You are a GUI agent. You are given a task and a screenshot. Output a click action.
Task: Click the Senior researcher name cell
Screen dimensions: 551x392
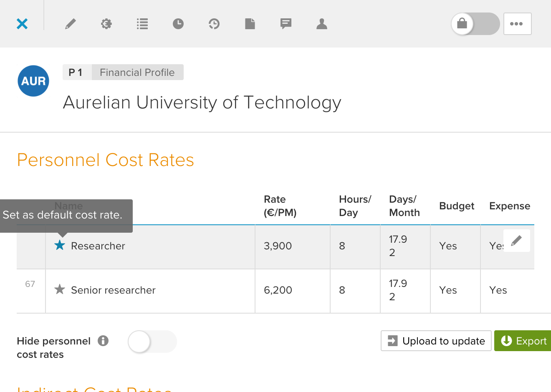point(150,291)
